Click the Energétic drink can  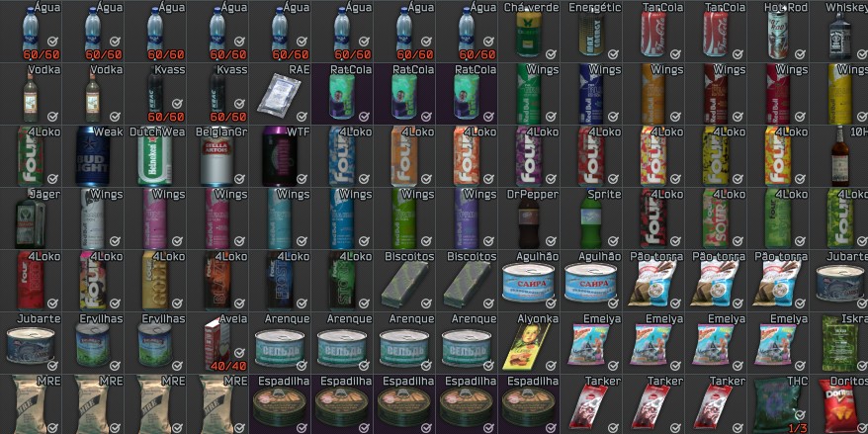(x=591, y=32)
